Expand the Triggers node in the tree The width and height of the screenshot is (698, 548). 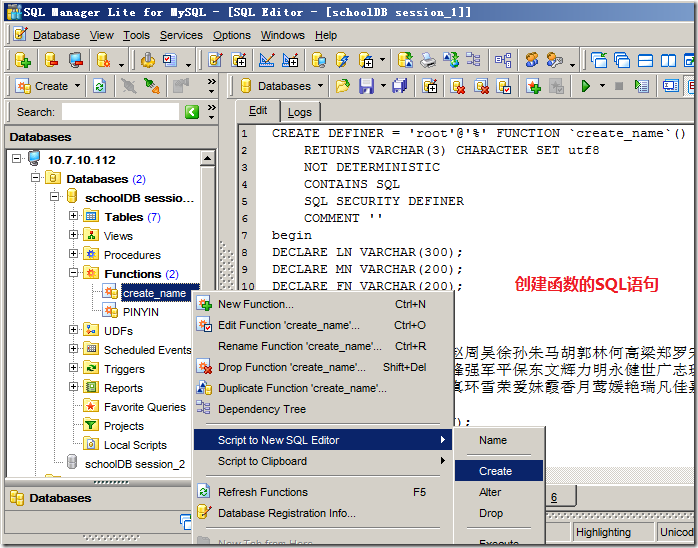pyautogui.click(x=73, y=368)
